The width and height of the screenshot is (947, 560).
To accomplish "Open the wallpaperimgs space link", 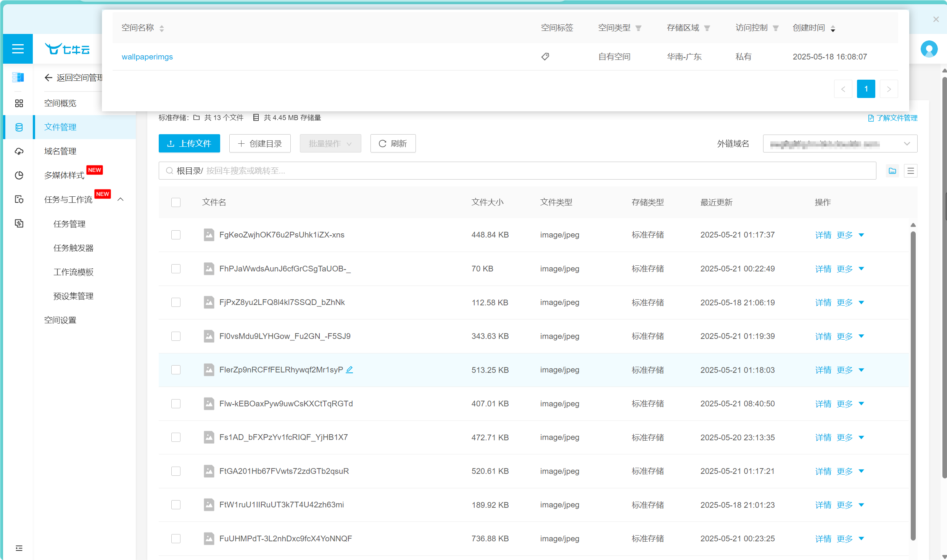I will click(x=147, y=57).
